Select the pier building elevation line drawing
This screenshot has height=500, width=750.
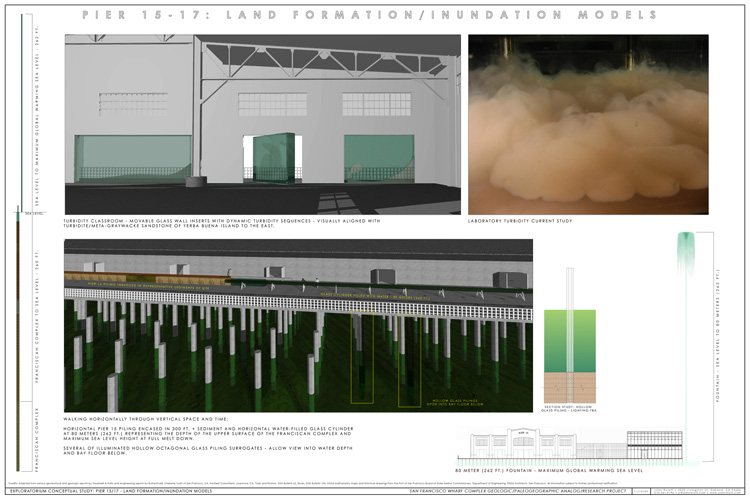pyautogui.click(x=569, y=446)
